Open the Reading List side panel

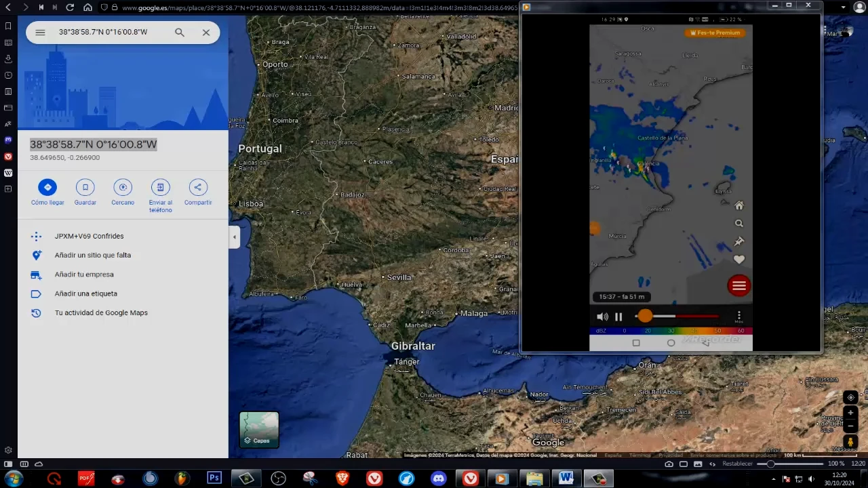(8, 42)
